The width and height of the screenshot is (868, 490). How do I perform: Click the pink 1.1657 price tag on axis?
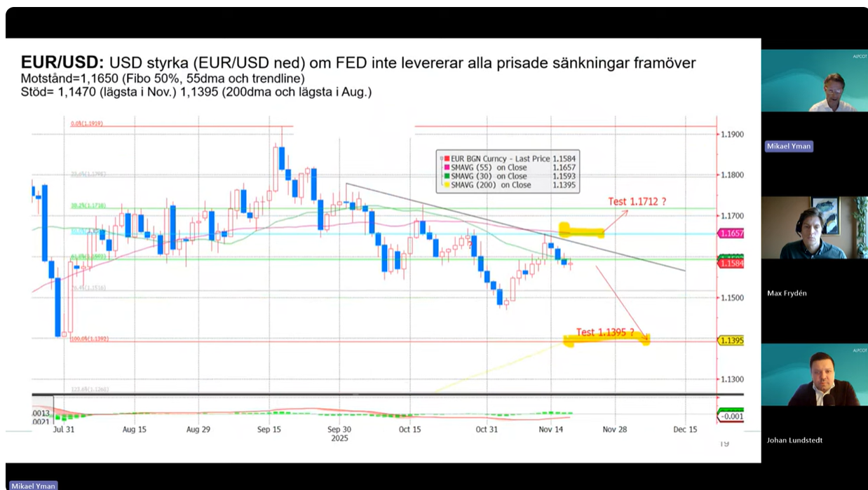(x=730, y=233)
